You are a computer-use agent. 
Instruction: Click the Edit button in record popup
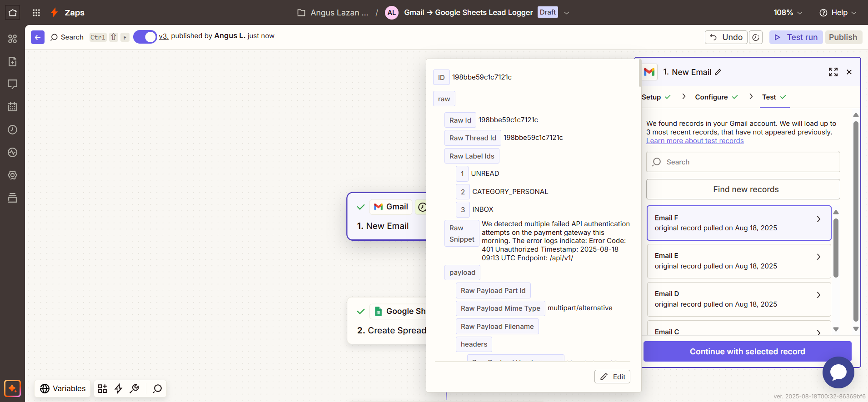click(612, 377)
